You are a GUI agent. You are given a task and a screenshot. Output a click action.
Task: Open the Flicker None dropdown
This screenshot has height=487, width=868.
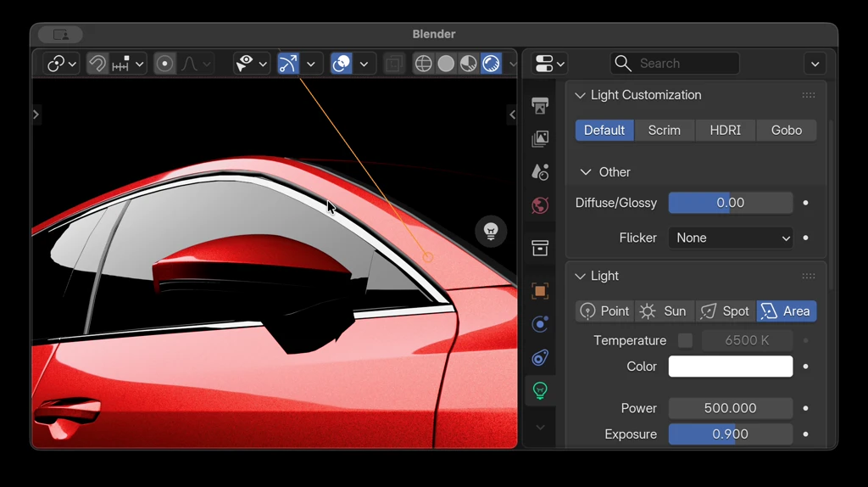(731, 238)
